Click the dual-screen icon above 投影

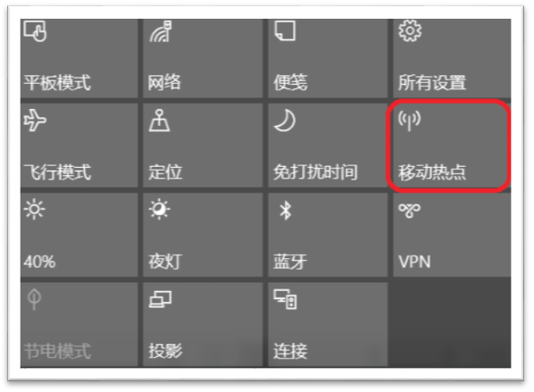160,299
